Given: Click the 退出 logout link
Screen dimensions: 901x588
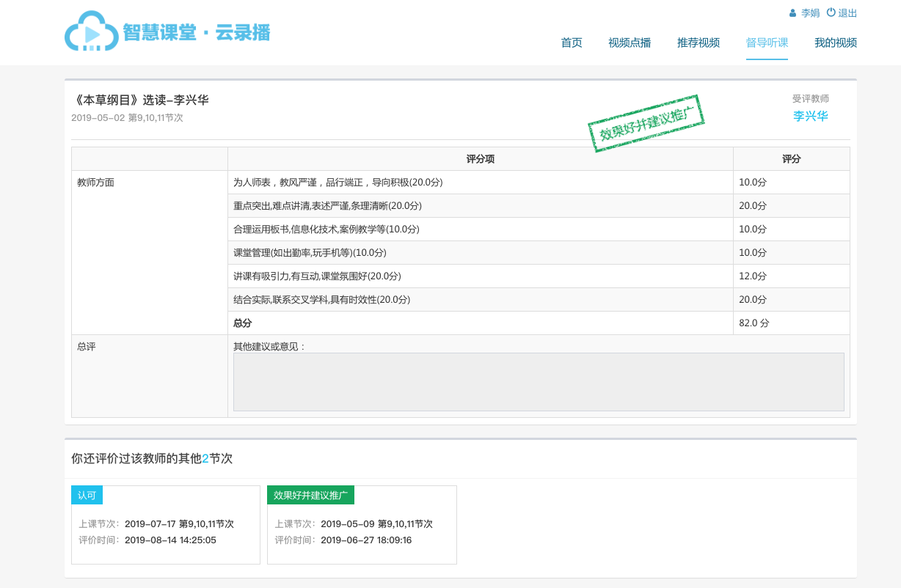Looking at the screenshot, I should (847, 13).
